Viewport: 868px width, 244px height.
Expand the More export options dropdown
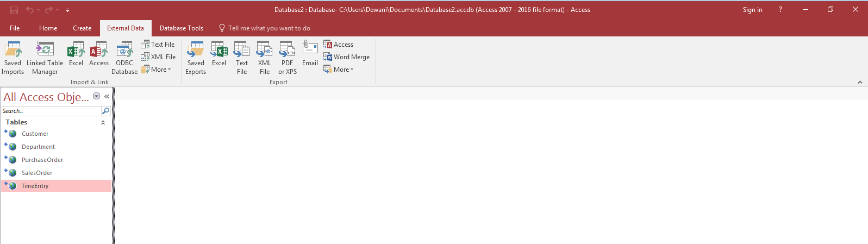point(339,70)
